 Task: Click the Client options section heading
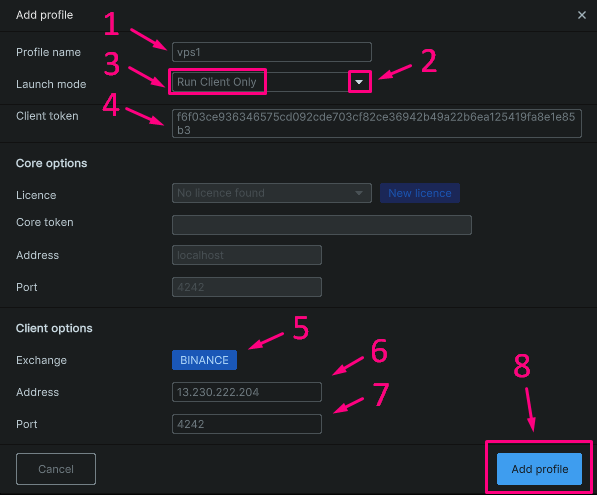[54, 328]
